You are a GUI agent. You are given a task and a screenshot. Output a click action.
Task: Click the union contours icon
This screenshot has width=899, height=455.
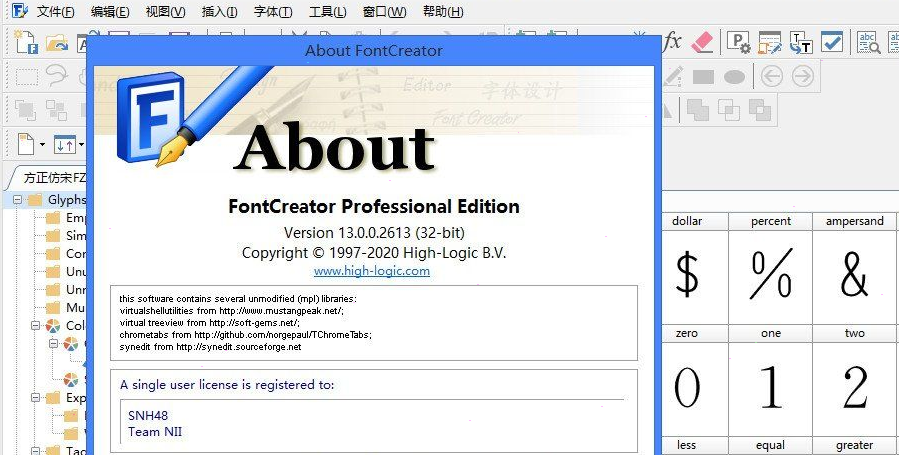pos(698,110)
